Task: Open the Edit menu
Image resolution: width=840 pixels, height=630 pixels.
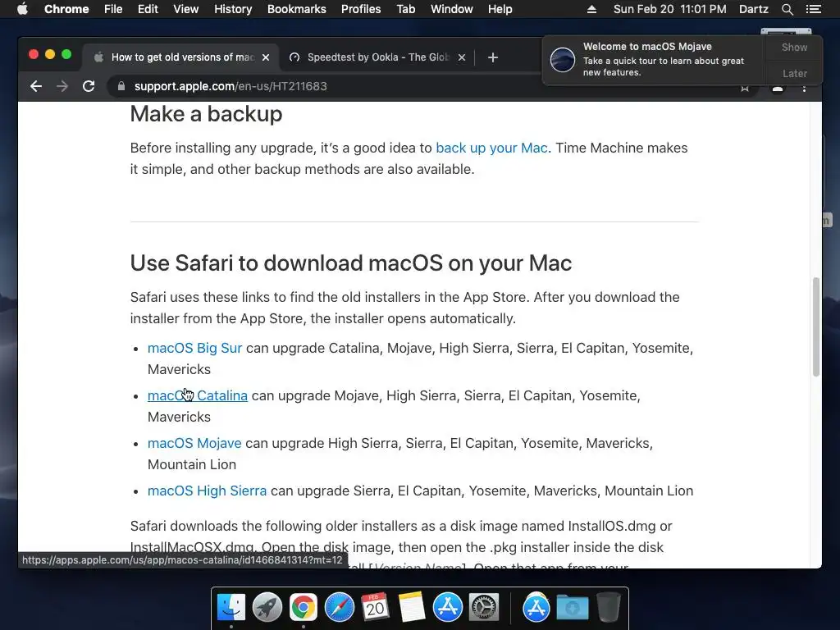Action: [x=148, y=9]
